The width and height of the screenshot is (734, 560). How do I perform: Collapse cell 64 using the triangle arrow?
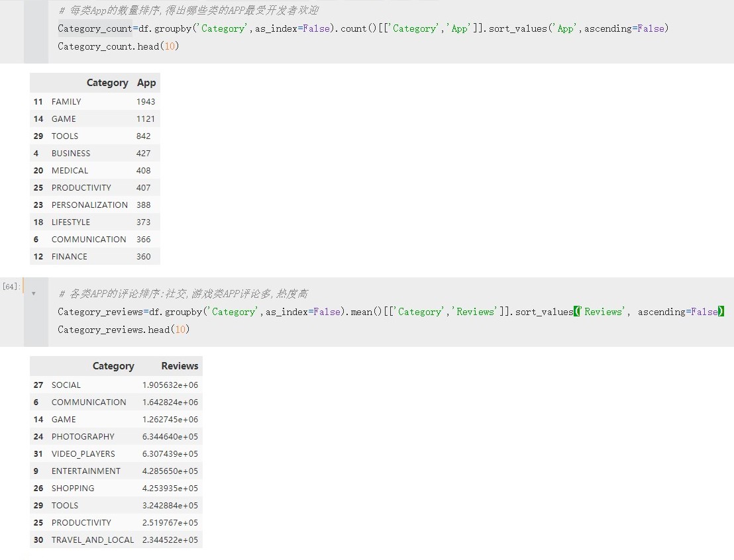[x=34, y=294]
